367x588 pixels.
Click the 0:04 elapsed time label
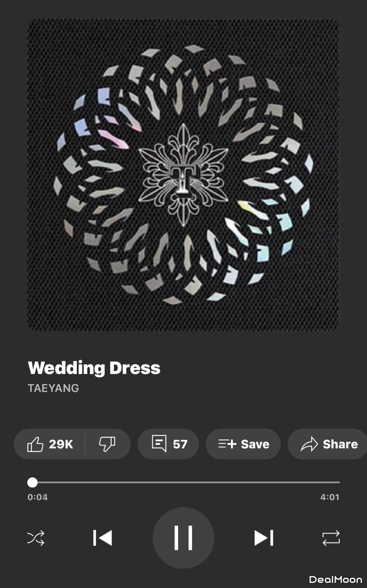coord(38,497)
